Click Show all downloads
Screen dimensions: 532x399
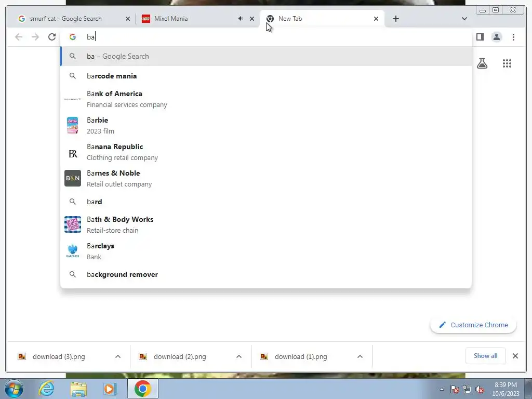click(x=486, y=356)
